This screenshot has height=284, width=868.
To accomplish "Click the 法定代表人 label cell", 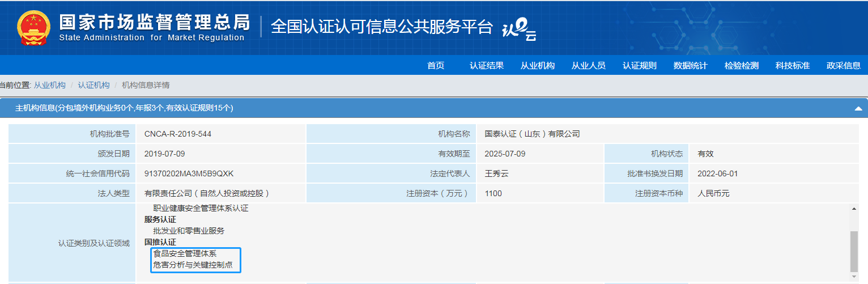I will [392, 173].
